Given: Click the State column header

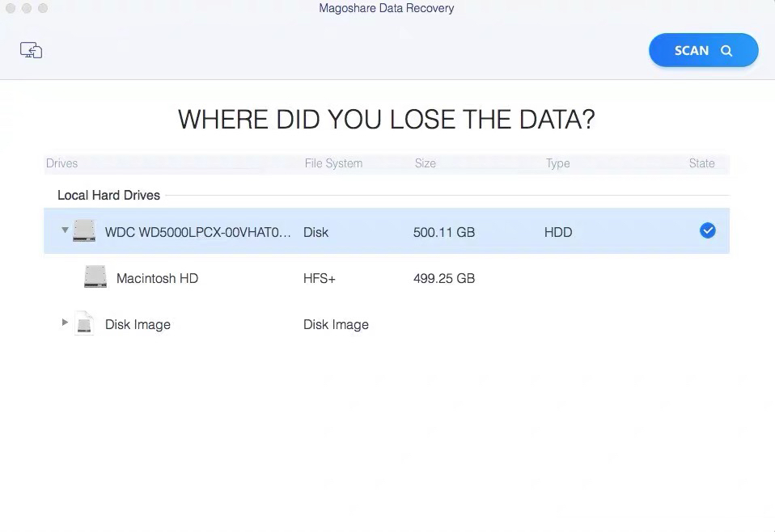Looking at the screenshot, I should (x=701, y=163).
